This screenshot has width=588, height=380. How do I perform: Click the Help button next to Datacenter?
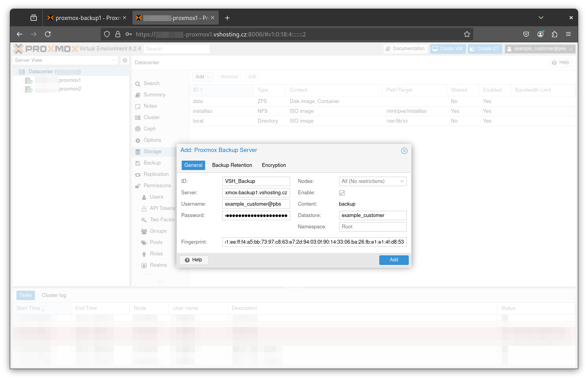click(561, 62)
